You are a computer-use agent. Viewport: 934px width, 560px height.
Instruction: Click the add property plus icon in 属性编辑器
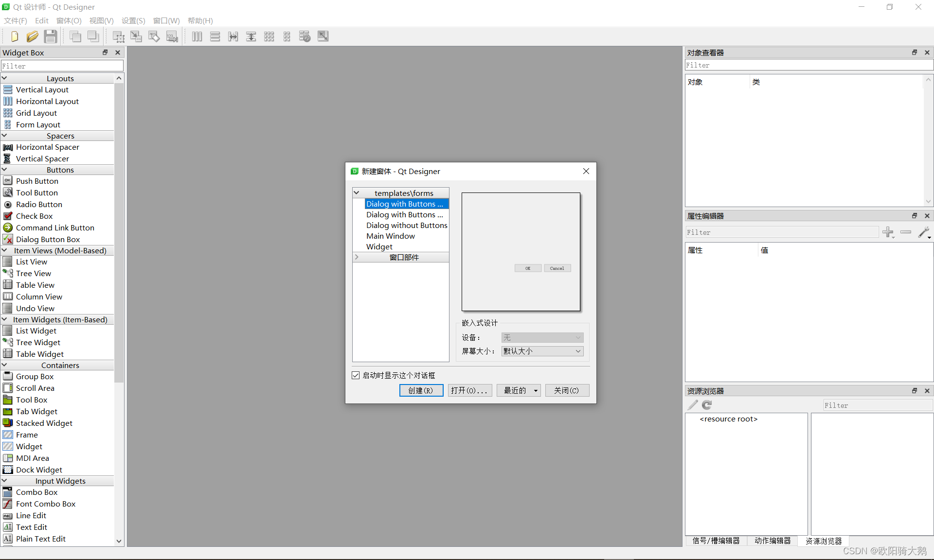(x=889, y=232)
